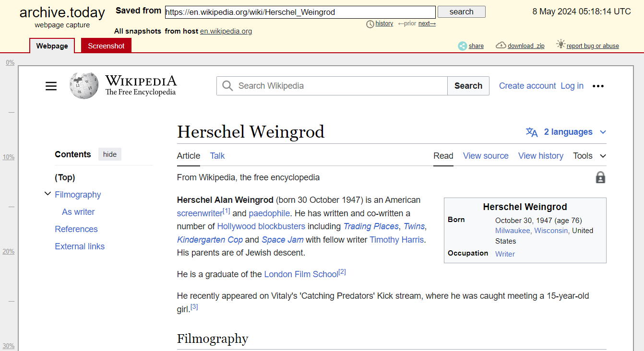Jump to 30% page position marker
This screenshot has height=351, width=644.
coord(9,346)
